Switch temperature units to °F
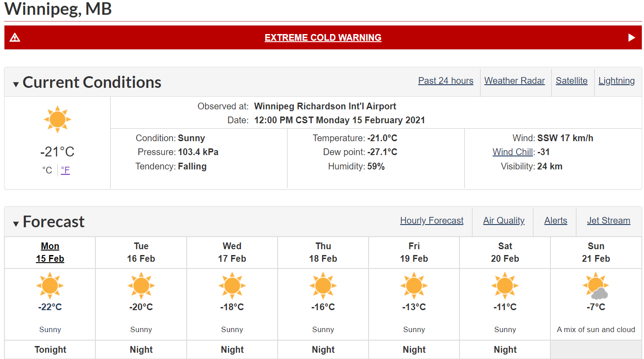 pos(65,170)
